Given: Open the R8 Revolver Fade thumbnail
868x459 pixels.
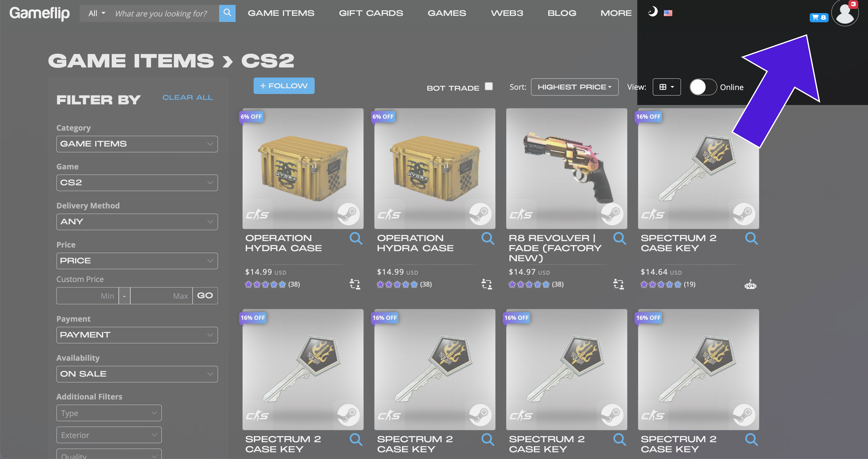Looking at the screenshot, I should click(566, 168).
